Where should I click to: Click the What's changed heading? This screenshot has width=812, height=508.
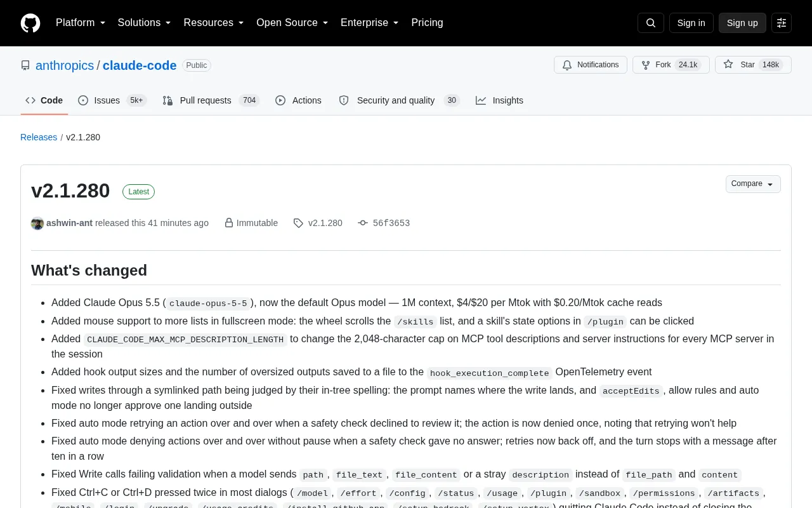click(89, 271)
